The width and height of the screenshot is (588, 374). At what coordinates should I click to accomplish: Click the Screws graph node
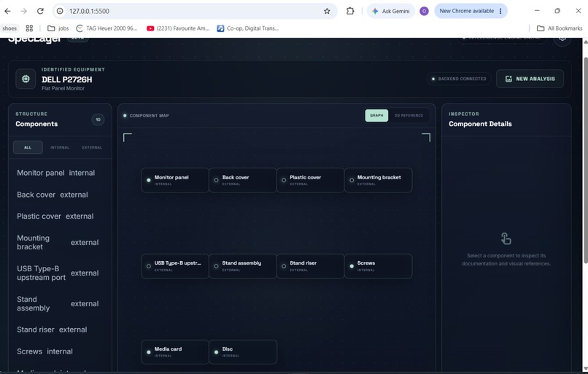tap(378, 266)
